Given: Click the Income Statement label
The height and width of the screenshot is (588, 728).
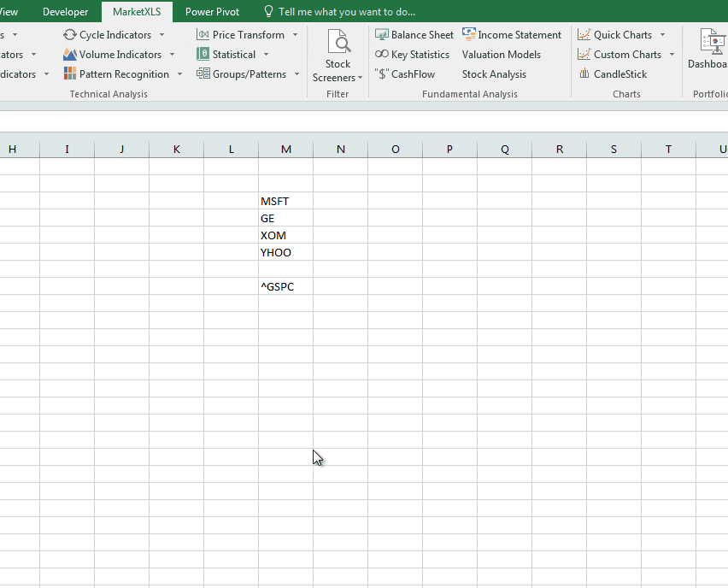Looking at the screenshot, I should [520, 35].
